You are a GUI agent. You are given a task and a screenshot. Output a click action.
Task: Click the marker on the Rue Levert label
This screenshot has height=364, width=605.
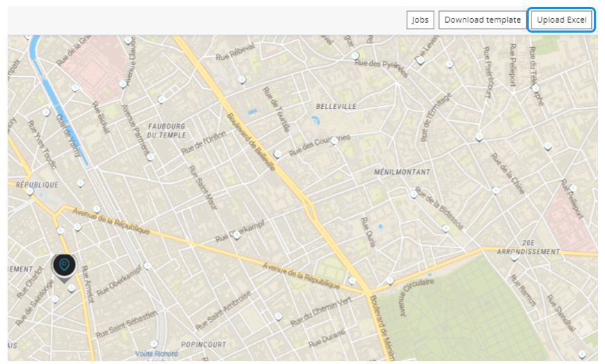click(x=420, y=60)
